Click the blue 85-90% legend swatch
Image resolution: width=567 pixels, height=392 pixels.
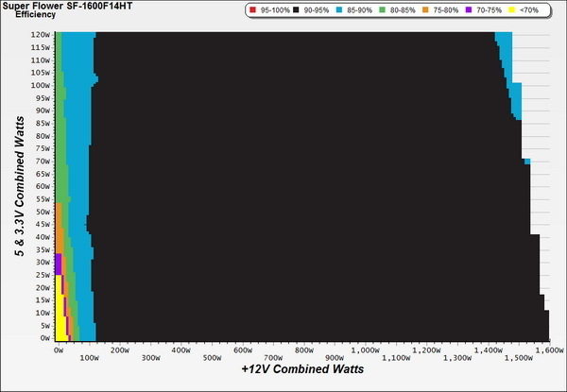[339, 10]
